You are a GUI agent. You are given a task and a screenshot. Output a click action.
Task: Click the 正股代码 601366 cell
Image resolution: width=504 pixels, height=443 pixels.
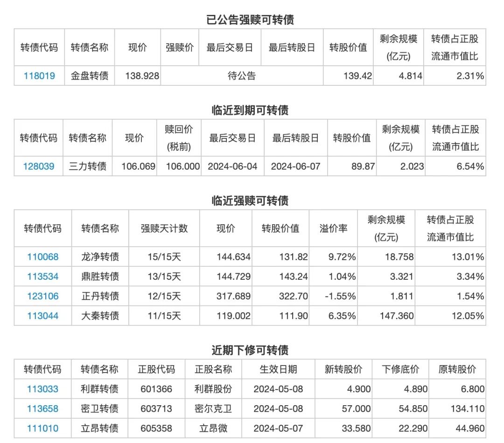(x=156, y=389)
